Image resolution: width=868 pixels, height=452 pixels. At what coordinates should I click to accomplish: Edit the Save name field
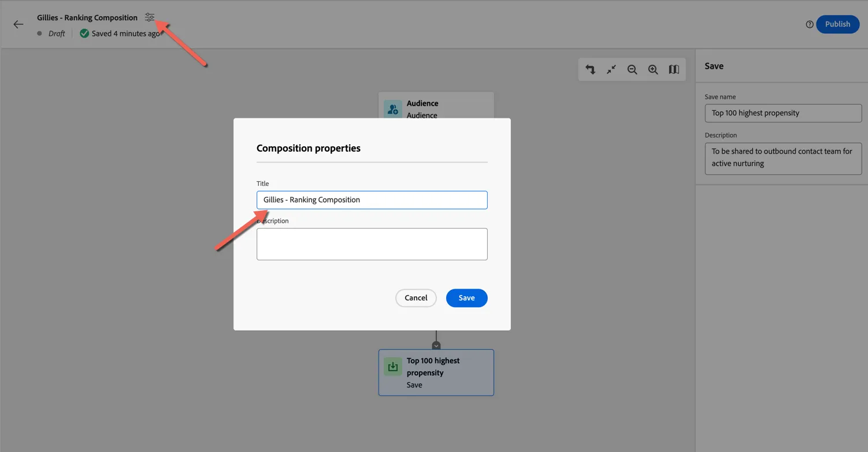(x=783, y=113)
